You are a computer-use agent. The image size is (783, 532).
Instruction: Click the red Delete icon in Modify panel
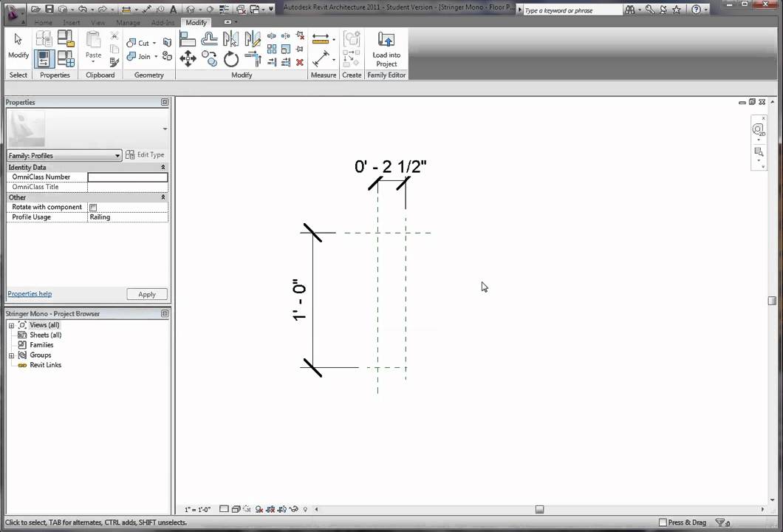click(300, 62)
